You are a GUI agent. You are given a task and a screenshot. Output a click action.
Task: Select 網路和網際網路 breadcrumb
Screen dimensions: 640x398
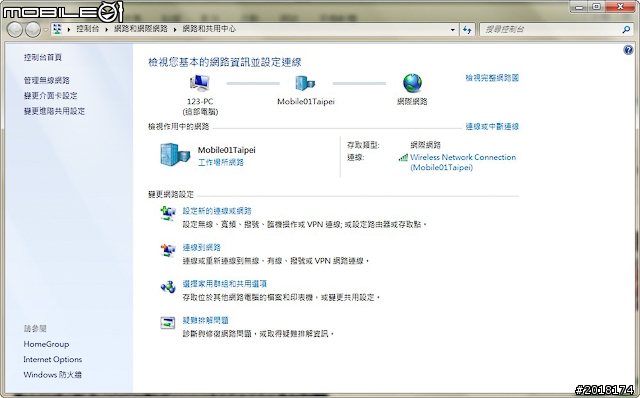141,29
